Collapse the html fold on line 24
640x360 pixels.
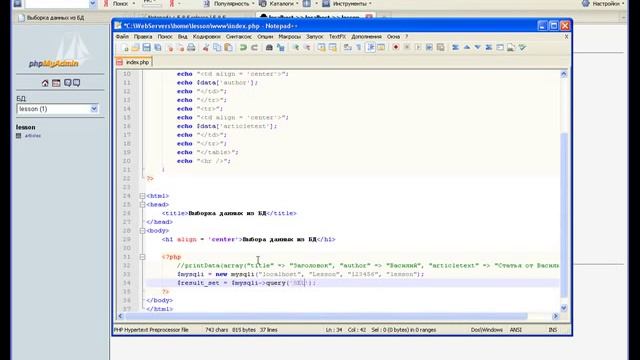(x=142, y=196)
